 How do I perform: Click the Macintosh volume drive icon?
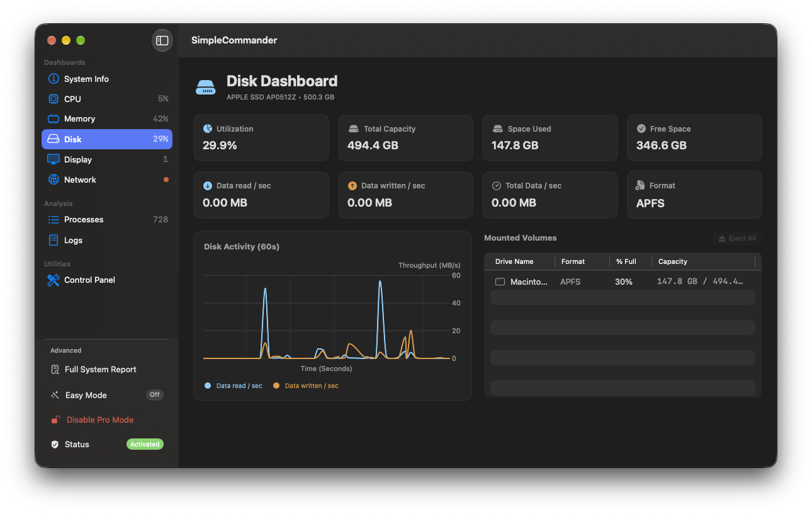(500, 282)
